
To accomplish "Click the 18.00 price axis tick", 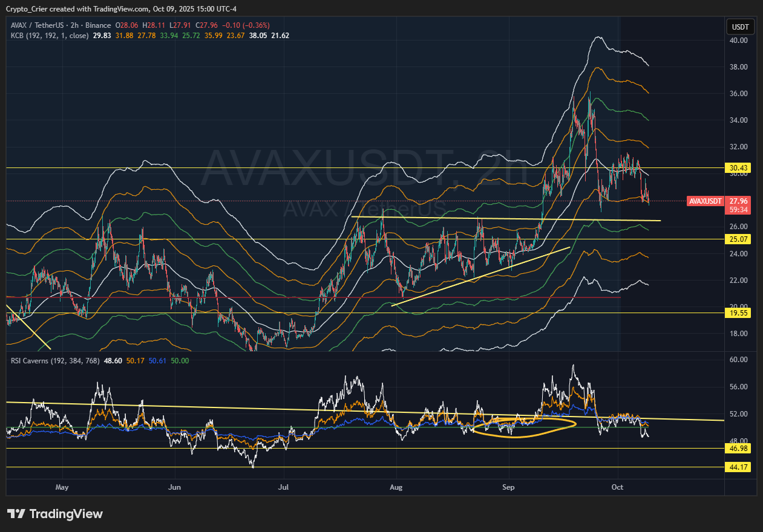I will pyautogui.click(x=739, y=334).
